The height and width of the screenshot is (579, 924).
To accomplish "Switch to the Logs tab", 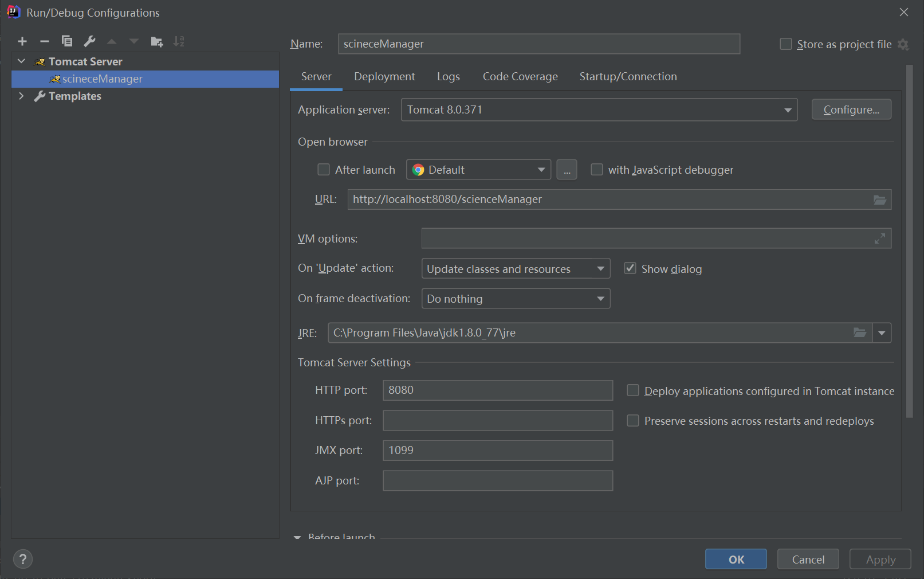I will [449, 77].
